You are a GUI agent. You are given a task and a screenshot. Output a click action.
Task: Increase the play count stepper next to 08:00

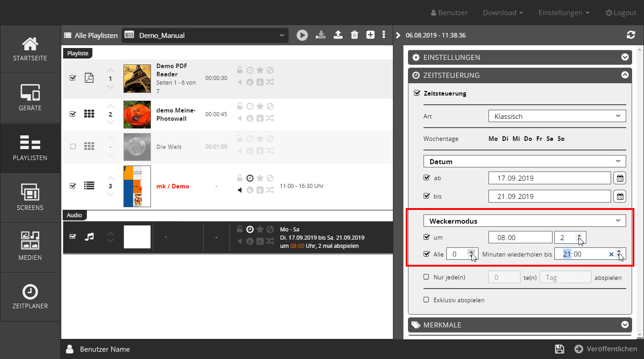point(580,235)
